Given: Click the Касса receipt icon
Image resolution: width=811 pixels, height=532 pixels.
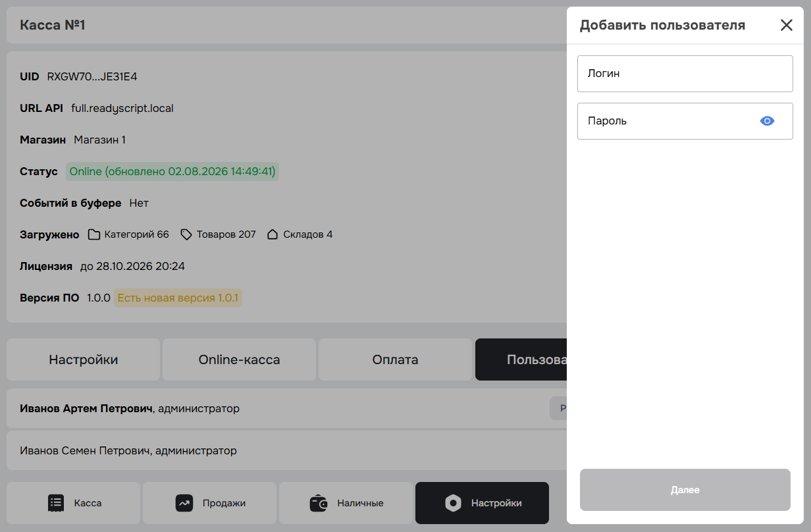Looking at the screenshot, I should [56, 503].
